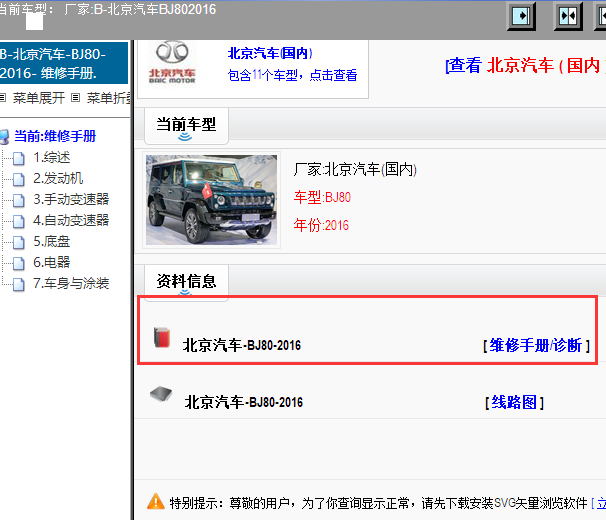Screen dimensions: 606x520
Task: Collapse all menus with 菜单折叠
Action: click(x=109, y=98)
